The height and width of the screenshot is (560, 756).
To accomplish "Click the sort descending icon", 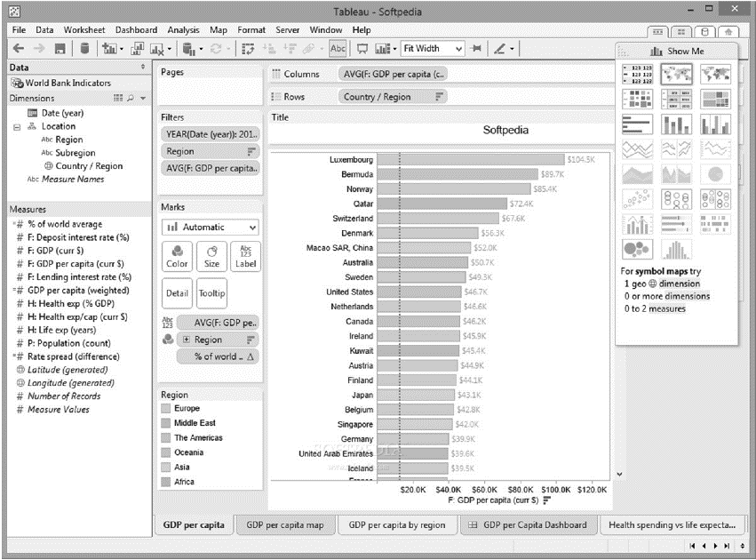I will click(290, 48).
